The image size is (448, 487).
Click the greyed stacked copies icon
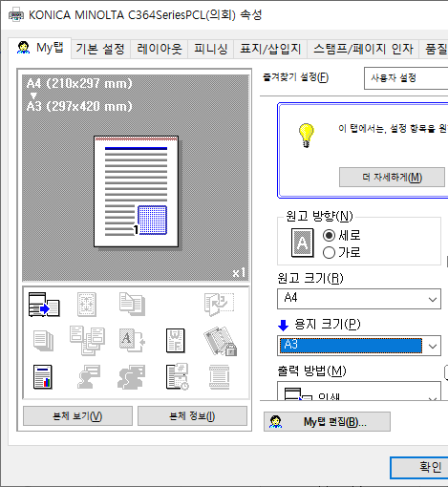coord(43,341)
